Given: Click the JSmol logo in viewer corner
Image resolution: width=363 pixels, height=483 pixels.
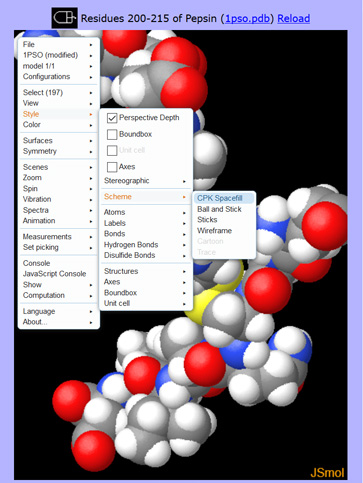Looking at the screenshot, I should (327, 472).
